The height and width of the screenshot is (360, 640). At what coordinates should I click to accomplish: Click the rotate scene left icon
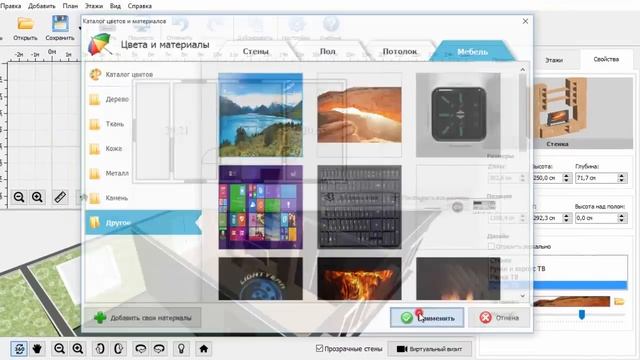pos(141,349)
